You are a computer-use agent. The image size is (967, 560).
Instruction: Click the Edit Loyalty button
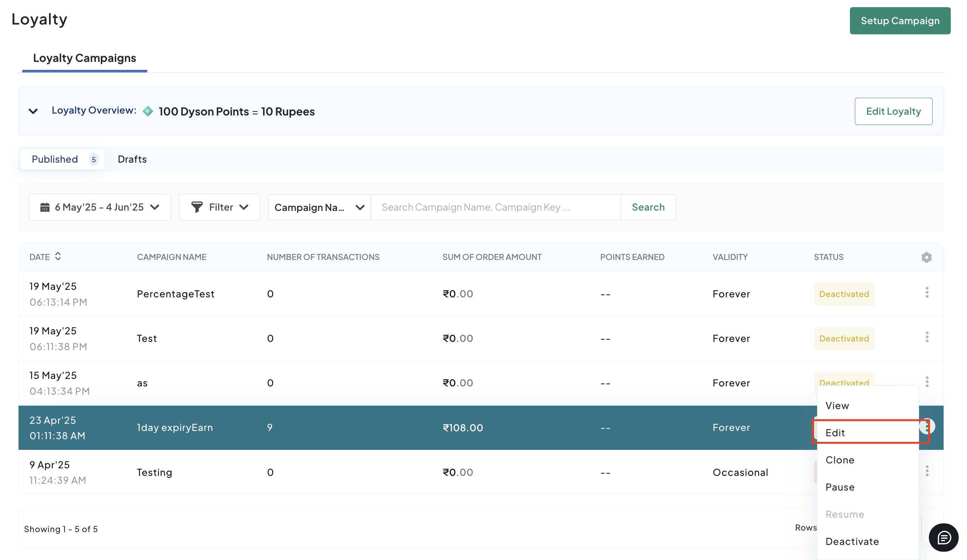pos(893,111)
